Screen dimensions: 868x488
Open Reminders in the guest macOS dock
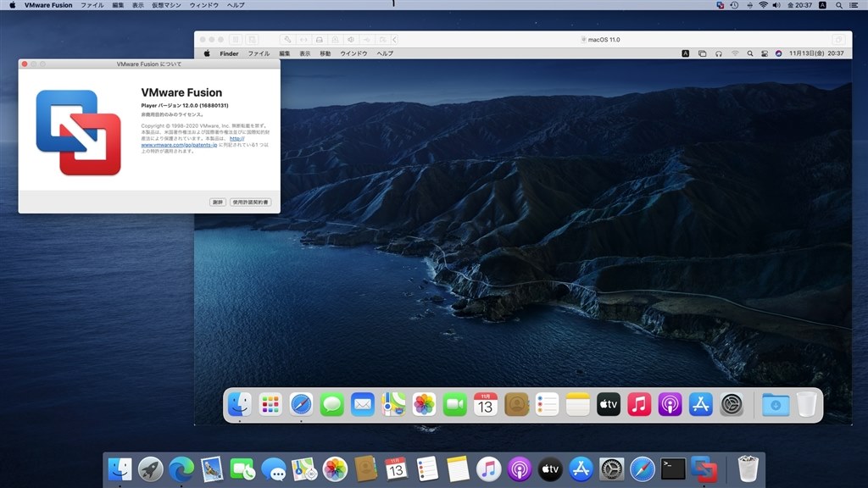click(547, 405)
